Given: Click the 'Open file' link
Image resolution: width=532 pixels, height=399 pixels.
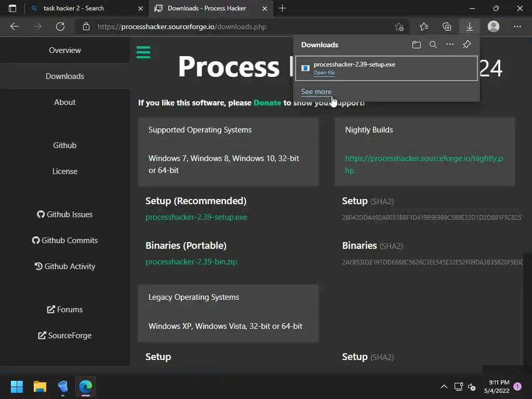Looking at the screenshot, I should pyautogui.click(x=324, y=73).
